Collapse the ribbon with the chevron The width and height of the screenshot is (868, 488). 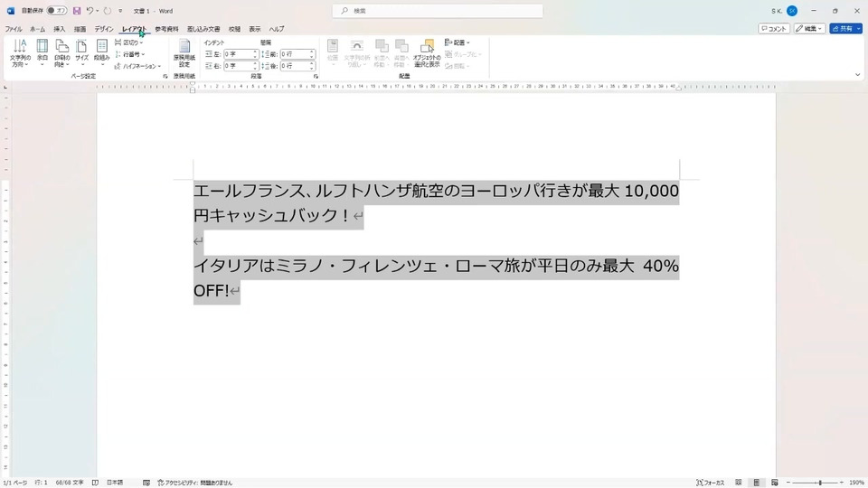[857, 75]
